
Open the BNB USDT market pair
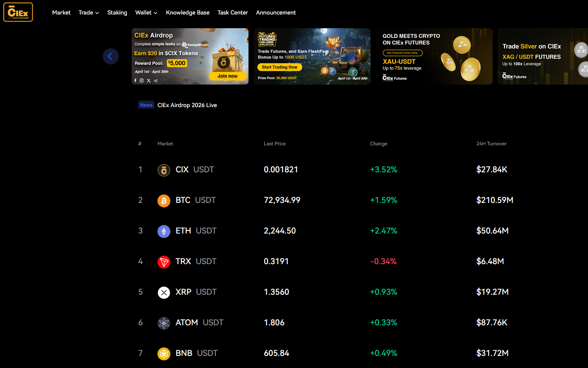click(197, 353)
